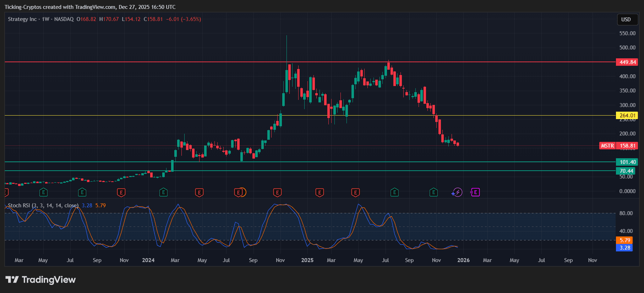Click green earnings marker before March 2024
The height and width of the screenshot is (293, 644).
(x=163, y=192)
